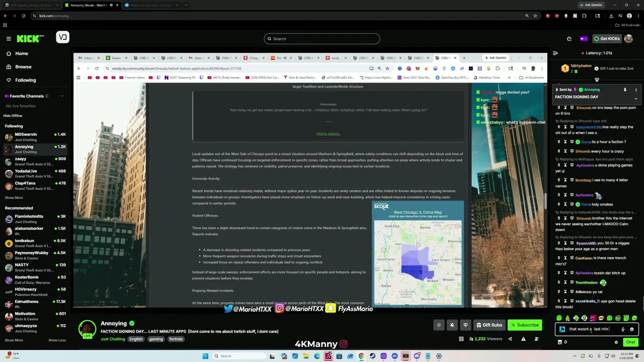
Task: Select the Just Chatting category link
Action: (113, 339)
